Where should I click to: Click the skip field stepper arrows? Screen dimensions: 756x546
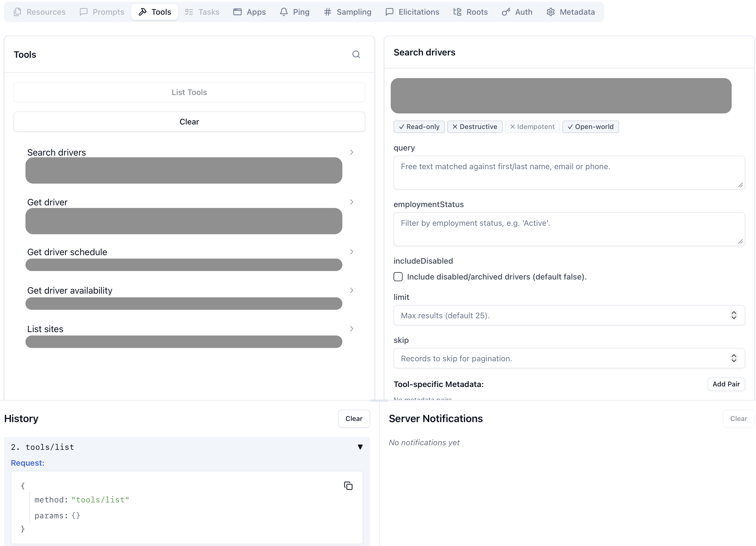coord(734,358)
